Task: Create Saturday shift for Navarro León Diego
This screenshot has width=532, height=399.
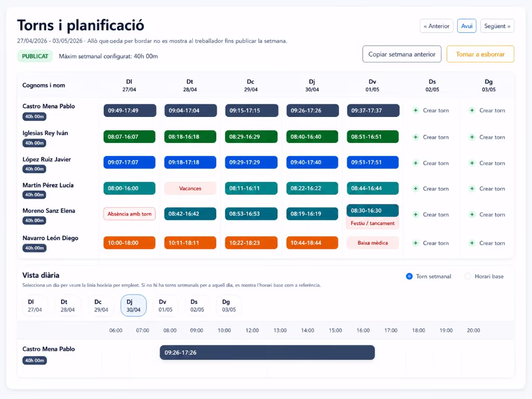Action: click(x=431, y=243)
